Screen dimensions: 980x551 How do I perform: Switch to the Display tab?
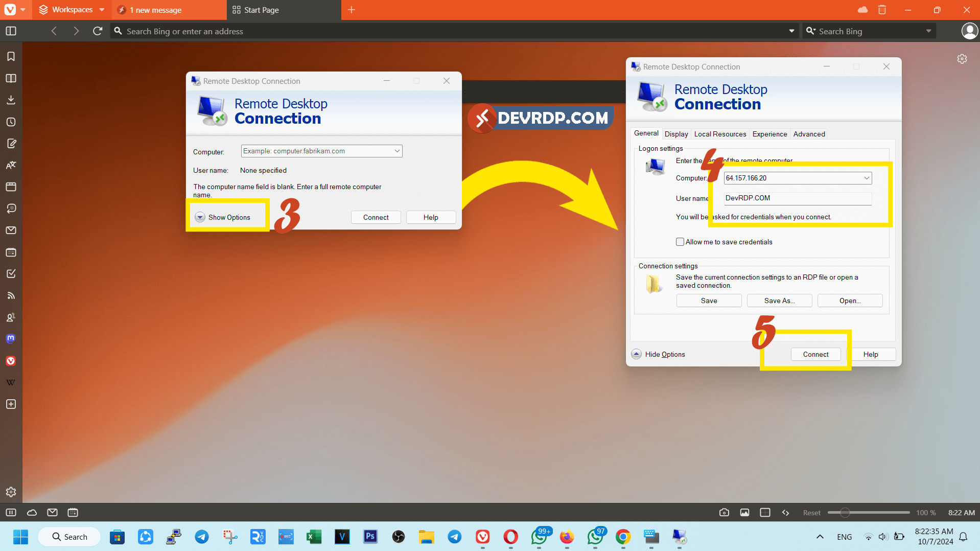676,134
